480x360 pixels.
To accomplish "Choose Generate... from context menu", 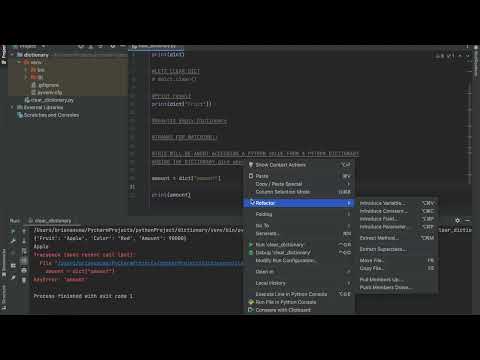I will 299,234.
